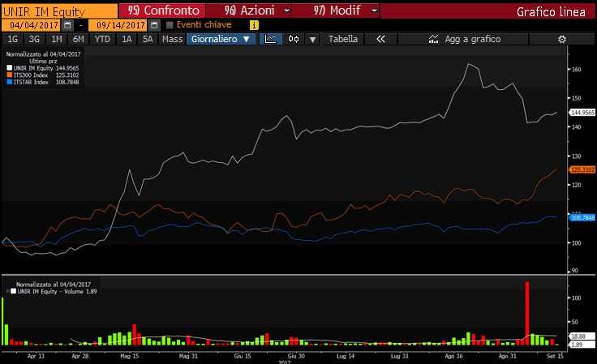The height and width of the screenshot is (364, 597).
Task: Click the Eventi chiave label
Action: coord(204,25)
